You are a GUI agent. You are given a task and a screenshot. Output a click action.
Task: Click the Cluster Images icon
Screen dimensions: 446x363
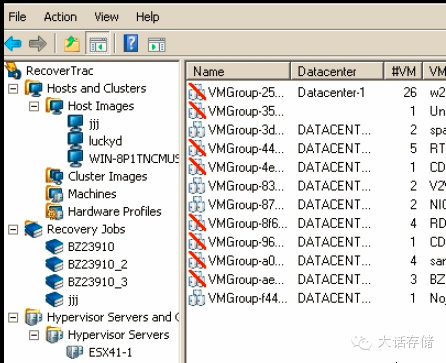[x=55, y=176]
